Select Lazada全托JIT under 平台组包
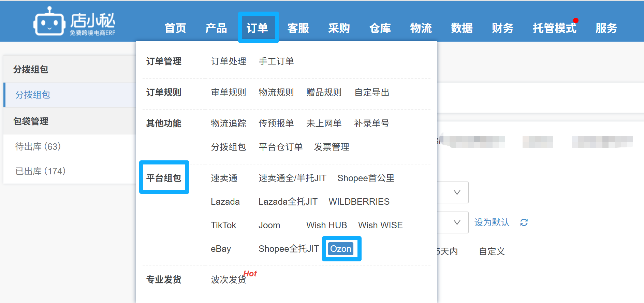 coord(288,201)
